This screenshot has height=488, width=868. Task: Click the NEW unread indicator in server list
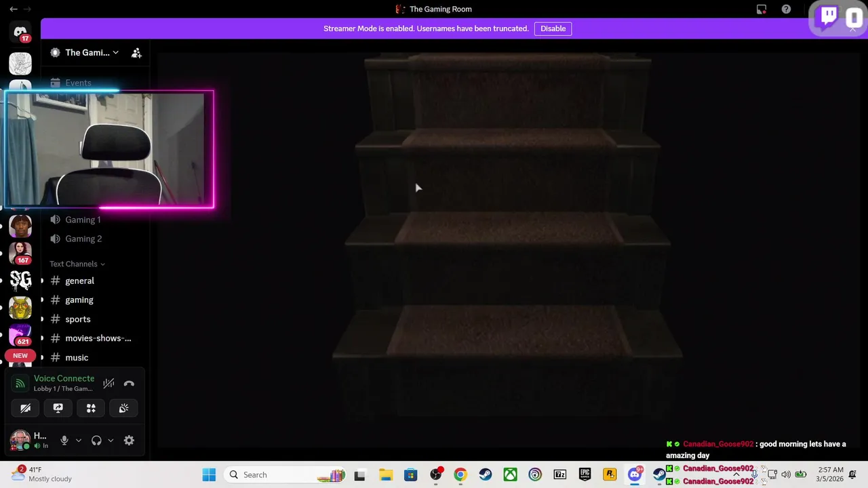[20, 356]
